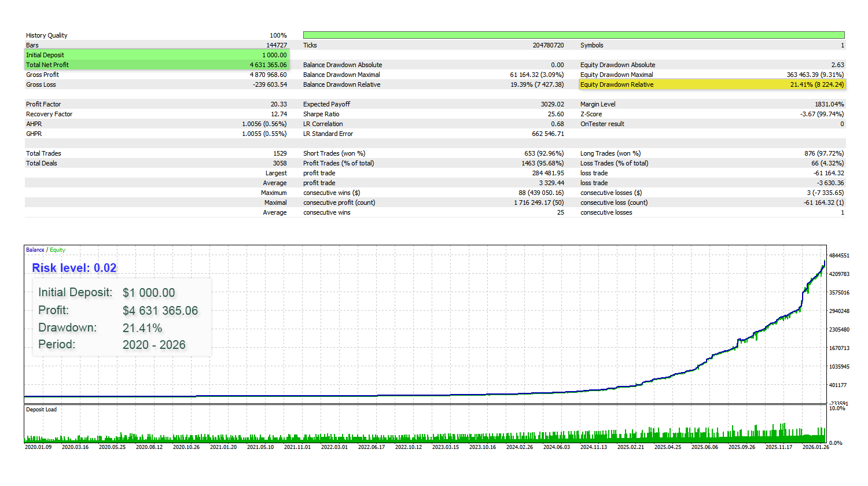
Task: Select the 2026.01.26 date marker on timeline
Action: 815,447
